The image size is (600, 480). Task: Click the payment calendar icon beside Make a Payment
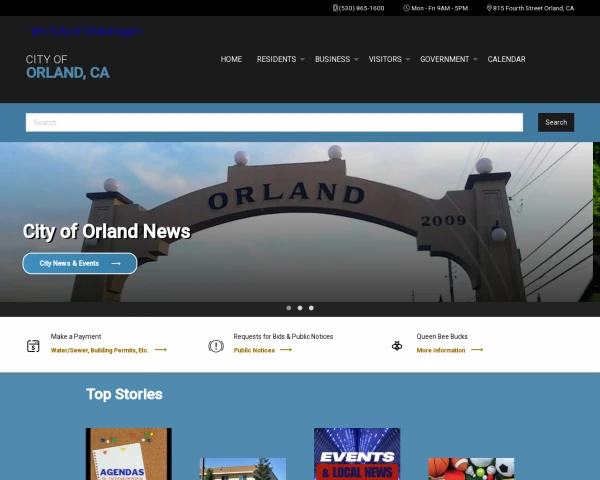pos(33,346)
